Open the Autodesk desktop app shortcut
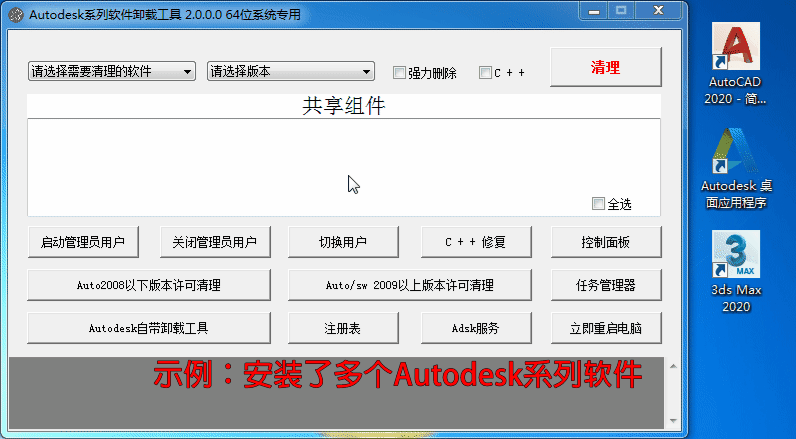The width and height of the screenshot is (796, 439). pos(736,168)
